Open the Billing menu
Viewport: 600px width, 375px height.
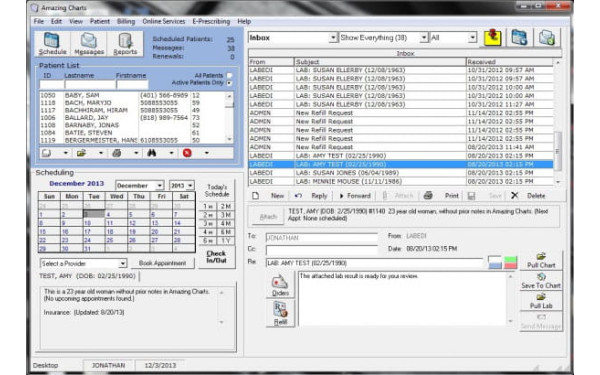pyautogui.click(x=126, y=21)
